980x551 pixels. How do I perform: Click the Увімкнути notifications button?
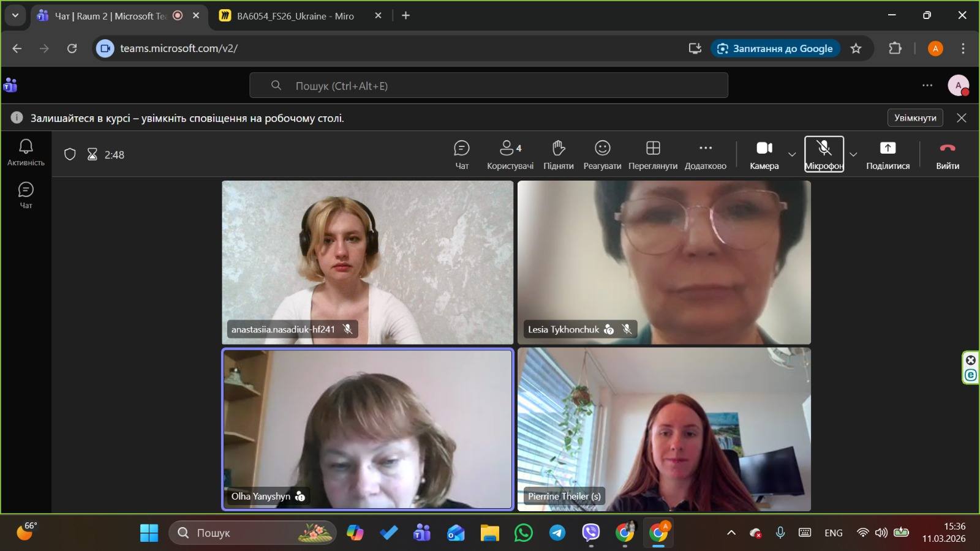(x=914, y=118)
